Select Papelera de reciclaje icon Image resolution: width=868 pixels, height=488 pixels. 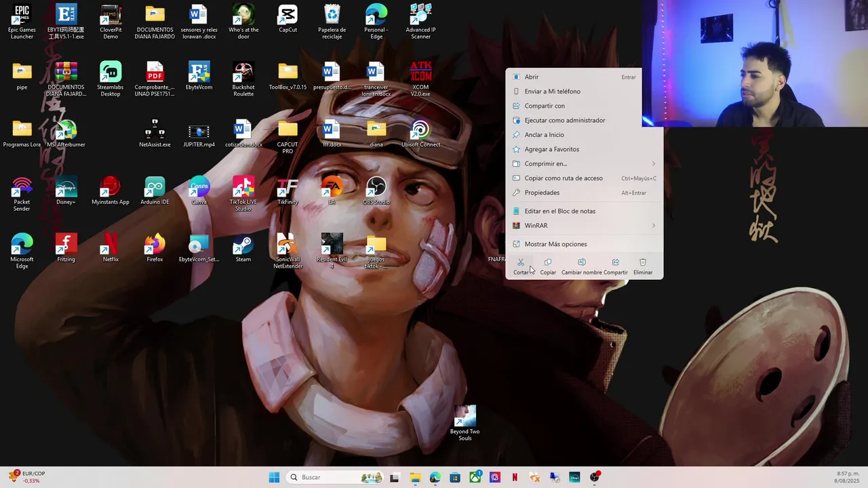tap(332, 22)
